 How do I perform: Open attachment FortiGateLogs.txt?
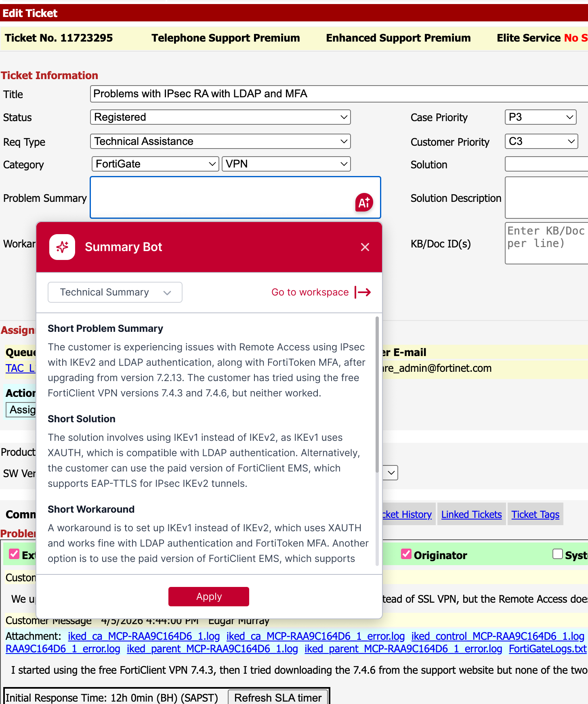pyautogui.click(x=547, y=649)
